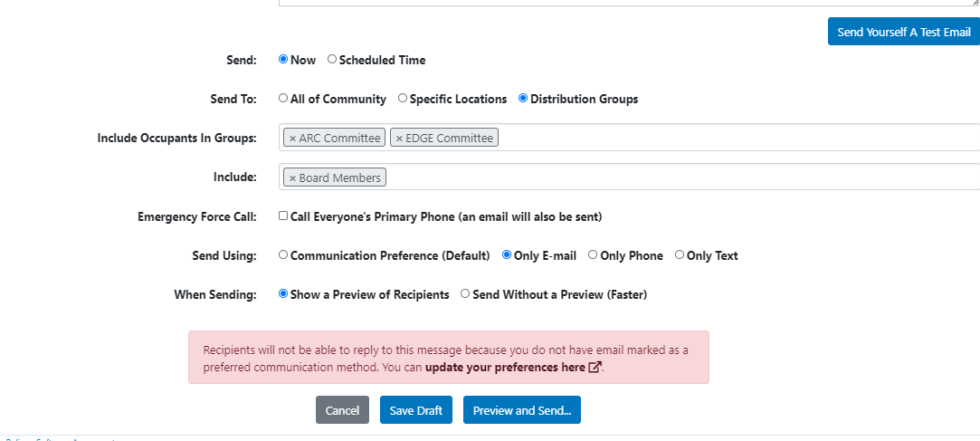
Task: Click Save Draft button
Action: click(x=415, y=409)
